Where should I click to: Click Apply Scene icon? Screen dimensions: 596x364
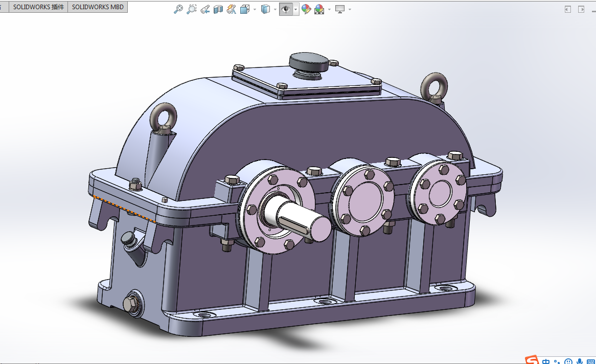point(319,9)
